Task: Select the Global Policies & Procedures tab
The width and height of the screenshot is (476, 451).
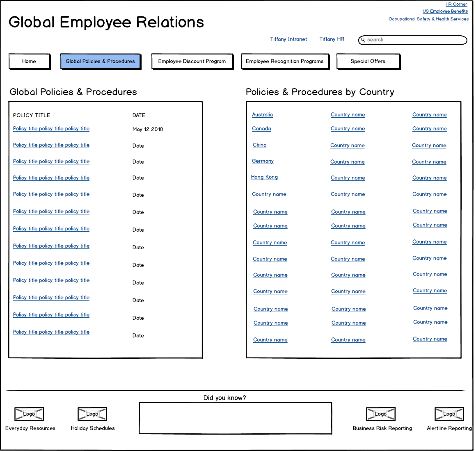Action: (101, 61)
